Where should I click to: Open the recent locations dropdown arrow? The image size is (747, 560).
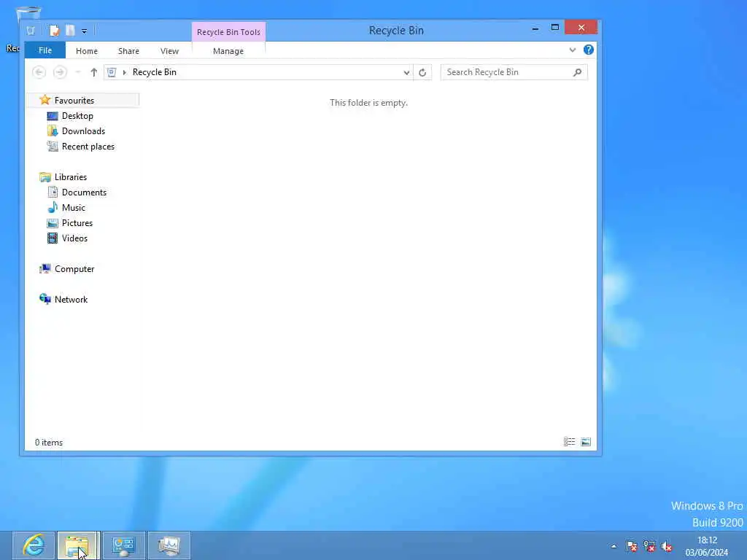(x=78, y=72)
